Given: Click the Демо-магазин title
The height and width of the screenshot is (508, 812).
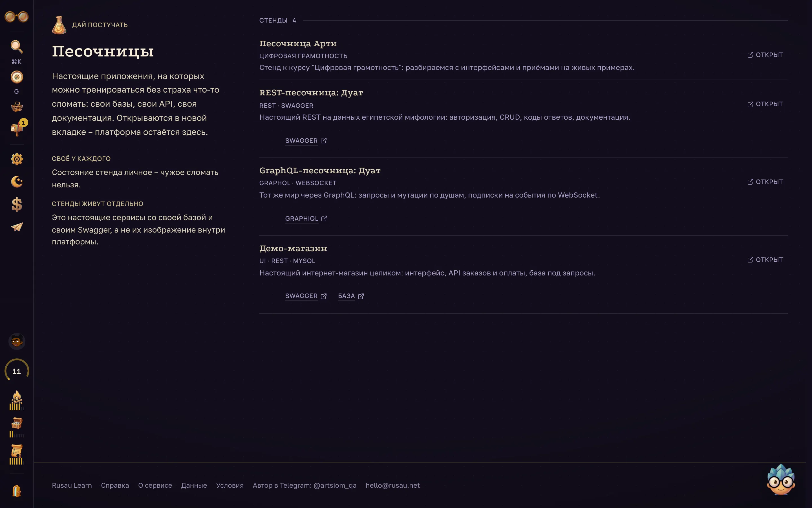Looking at the screenshot, I should click(293, 249).
